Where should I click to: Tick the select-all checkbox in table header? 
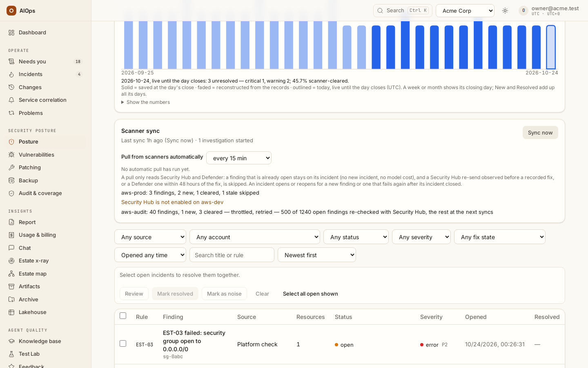123,316
